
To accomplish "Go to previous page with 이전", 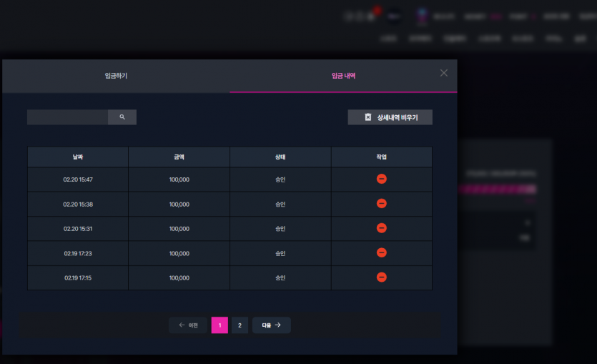I will 188,325.
